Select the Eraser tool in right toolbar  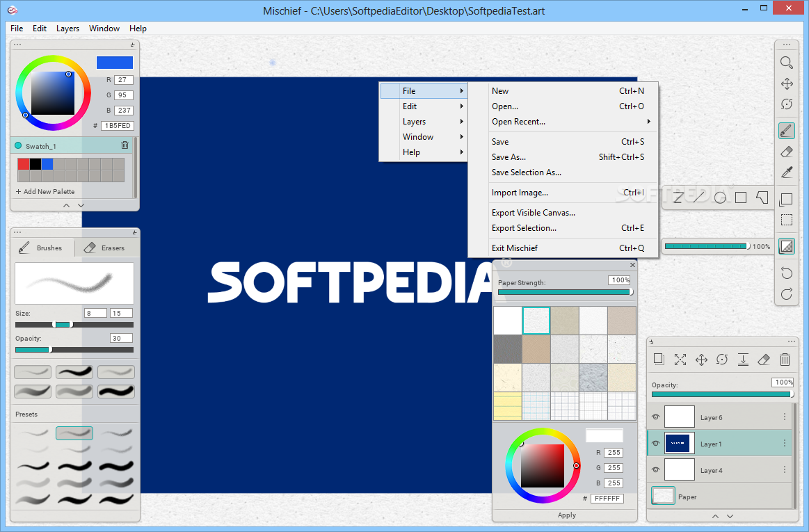tap(786, 152)
